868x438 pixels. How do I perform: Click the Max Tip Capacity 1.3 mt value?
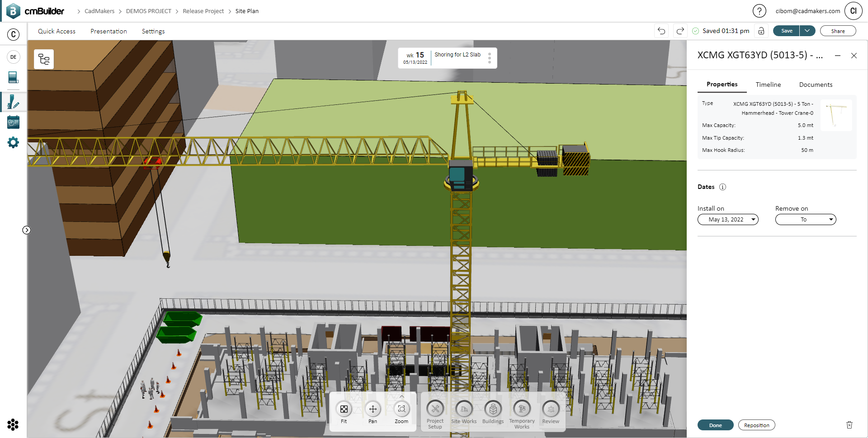(805, 138)
